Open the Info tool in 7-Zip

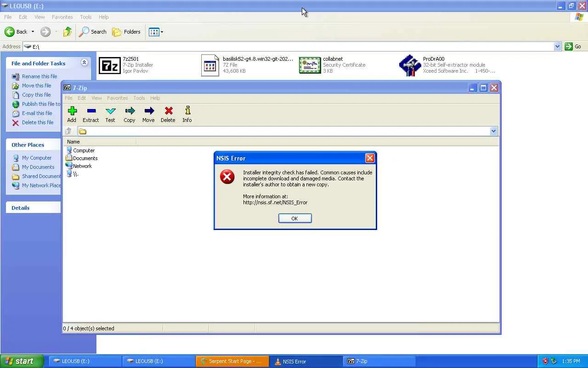(x=187, y=111)
